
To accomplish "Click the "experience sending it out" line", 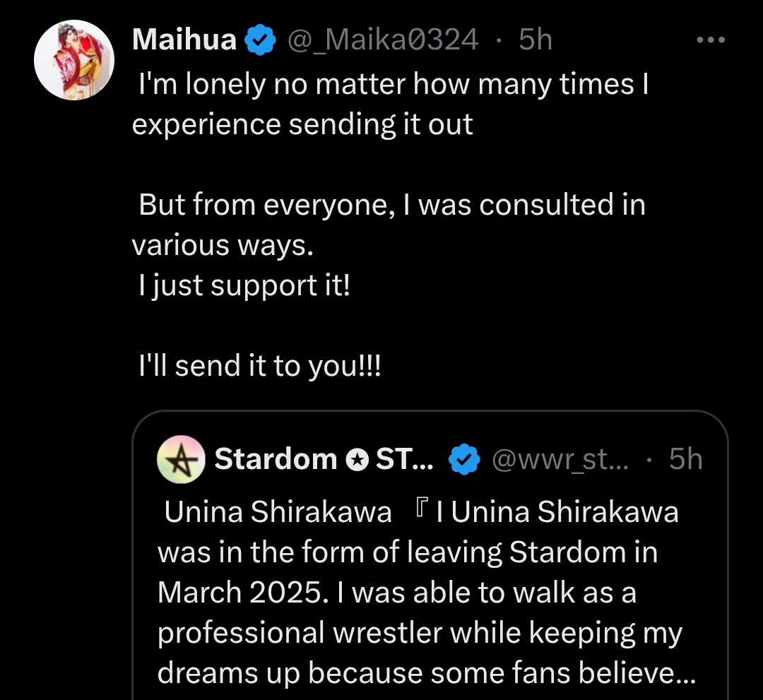I will 302,124.
